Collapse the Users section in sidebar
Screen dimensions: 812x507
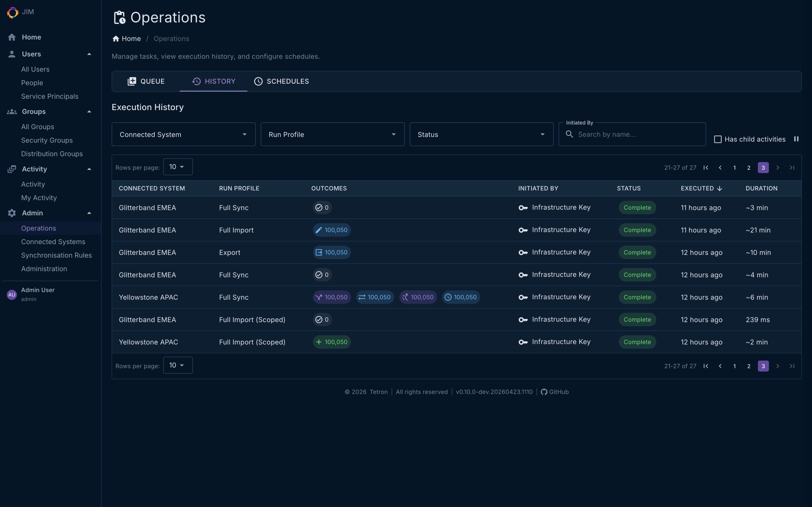tap(89, 54)
